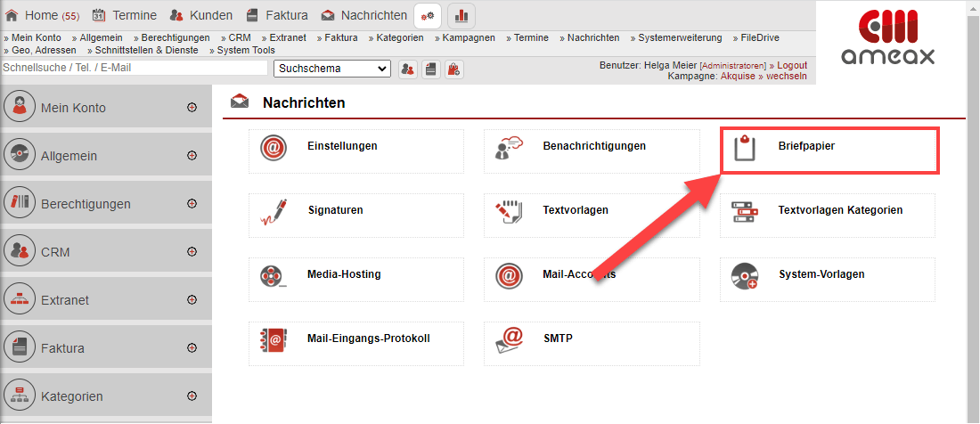This screenshot has width=980, height=424.
Task: Open the Suchschema dropdown
Action: pos(332,69)
